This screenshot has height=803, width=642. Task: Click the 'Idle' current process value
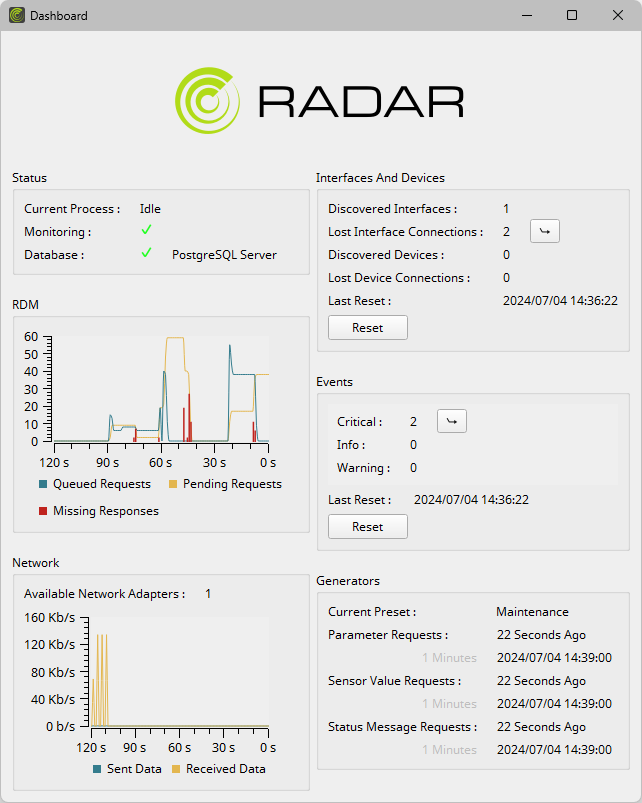coord(150,209)
